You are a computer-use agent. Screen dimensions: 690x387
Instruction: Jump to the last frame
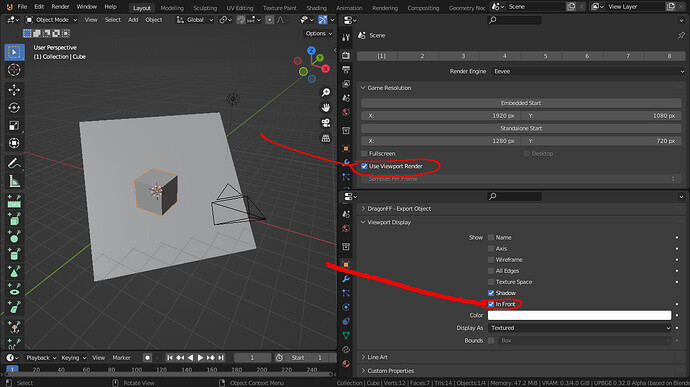coord(221,358)
